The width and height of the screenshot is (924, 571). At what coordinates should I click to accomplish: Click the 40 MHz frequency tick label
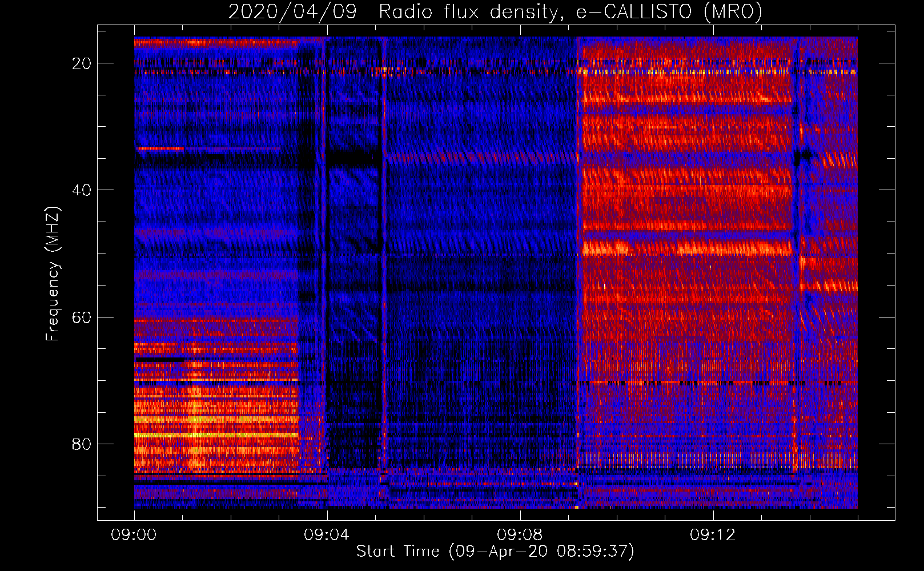click(x=82, y=190)
